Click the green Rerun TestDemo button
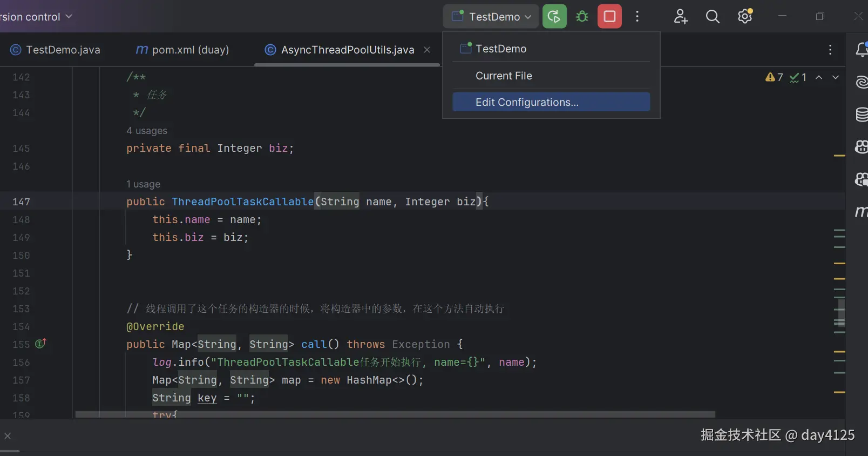The image size is (868, 456). (x=554, y=16)
